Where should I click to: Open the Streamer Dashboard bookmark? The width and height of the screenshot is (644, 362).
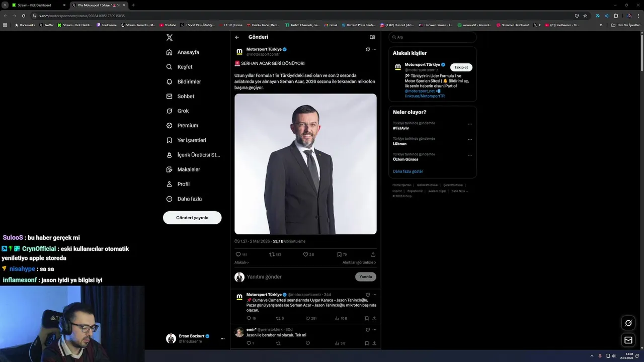513,25
